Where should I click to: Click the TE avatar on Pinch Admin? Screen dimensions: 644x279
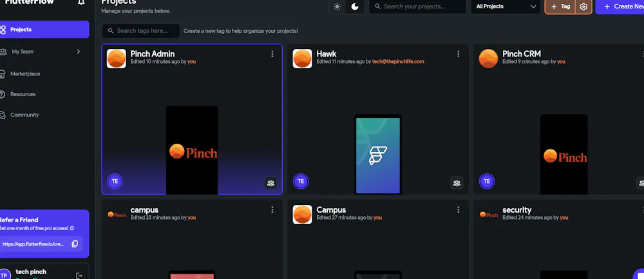[x=115, y=181]
